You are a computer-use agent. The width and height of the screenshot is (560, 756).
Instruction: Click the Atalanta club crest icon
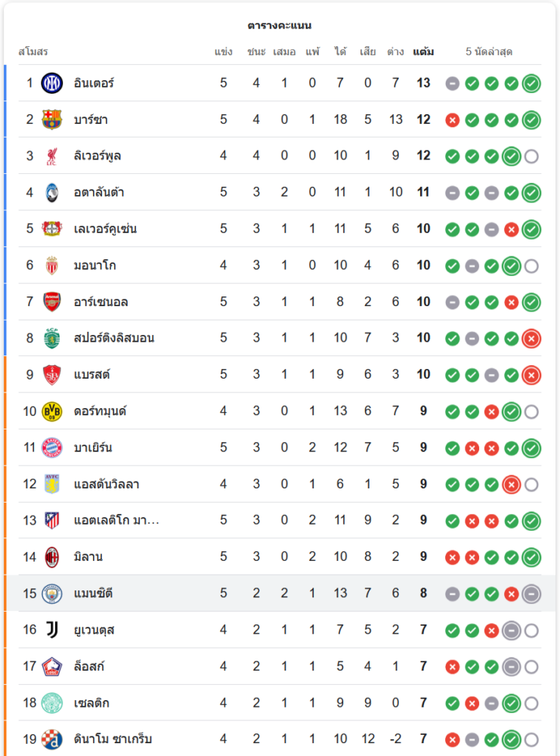coord(51,192)
